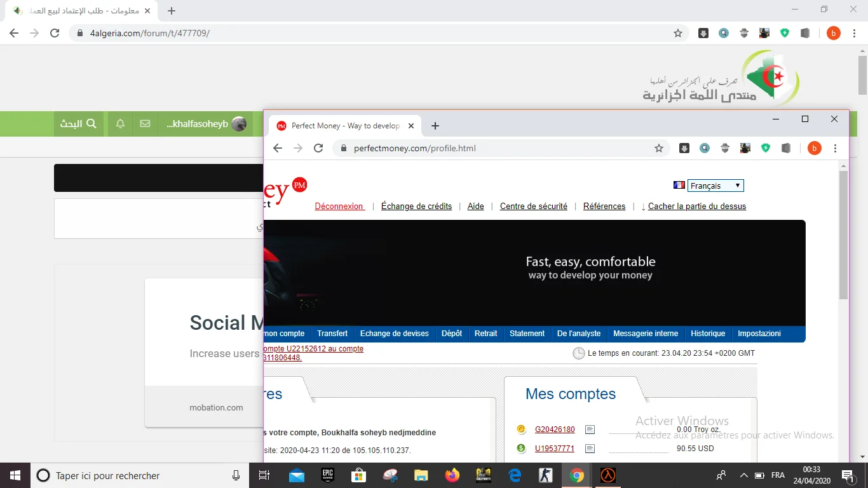The image size is (868, 488).
Task: Open the Historique menu item
Action: point(708,334)
